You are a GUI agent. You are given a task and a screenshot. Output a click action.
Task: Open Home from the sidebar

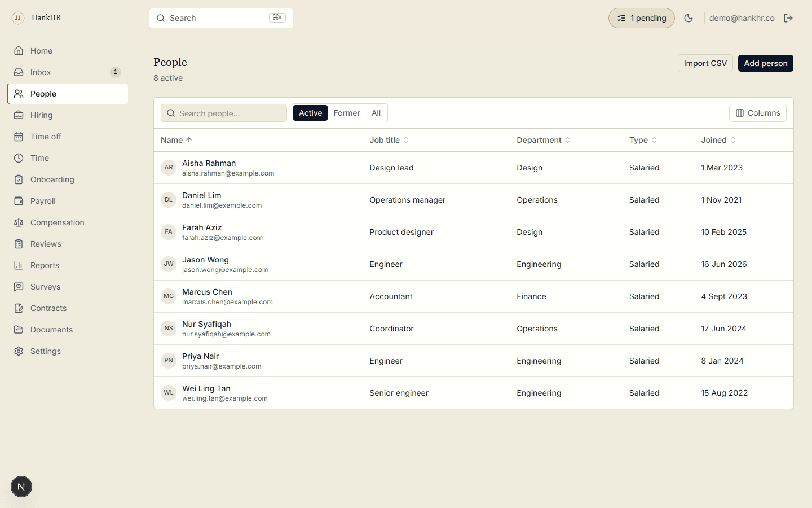pos(68,51)
